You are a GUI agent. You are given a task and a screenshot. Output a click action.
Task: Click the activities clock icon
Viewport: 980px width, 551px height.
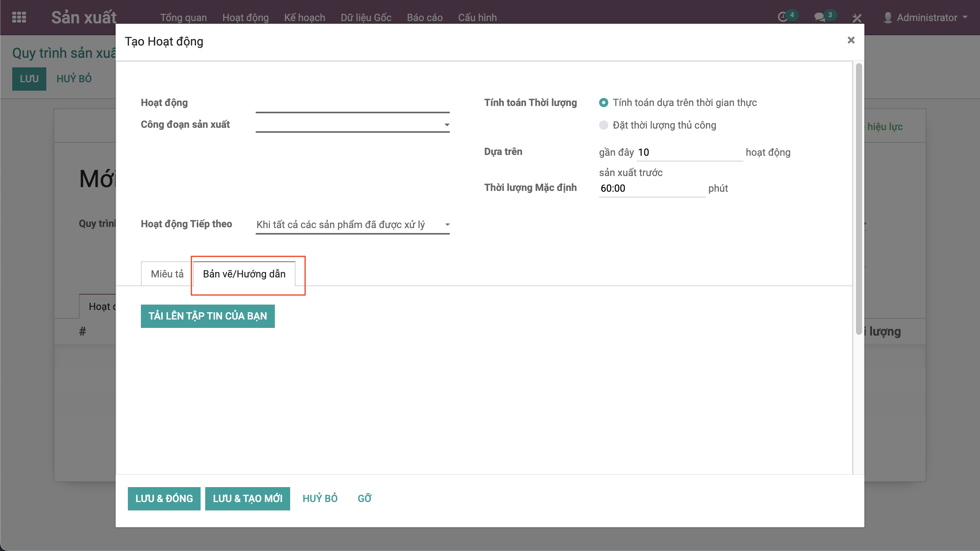782,17
